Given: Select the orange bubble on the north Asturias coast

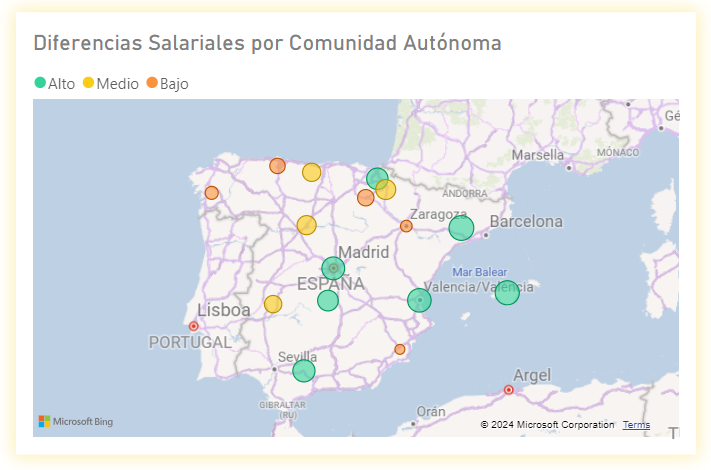Looking at the screenshot, I should pos(277,166).
